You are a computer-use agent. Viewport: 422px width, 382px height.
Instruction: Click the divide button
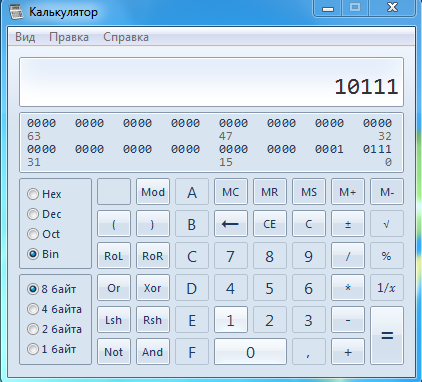[348, 256]
